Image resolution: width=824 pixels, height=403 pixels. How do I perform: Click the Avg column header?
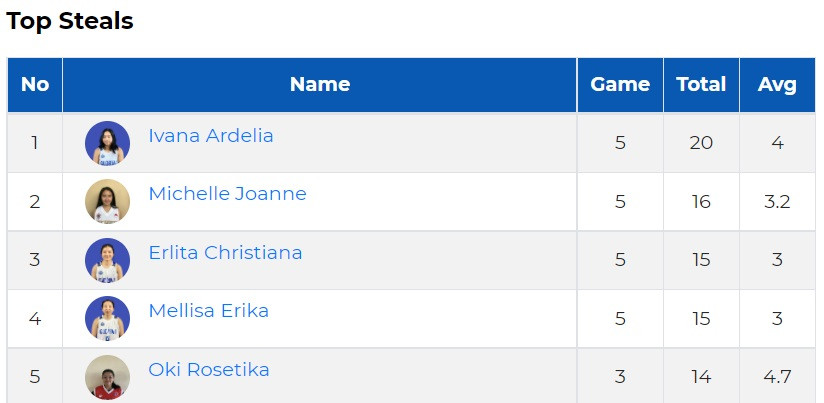pos(777,85)
